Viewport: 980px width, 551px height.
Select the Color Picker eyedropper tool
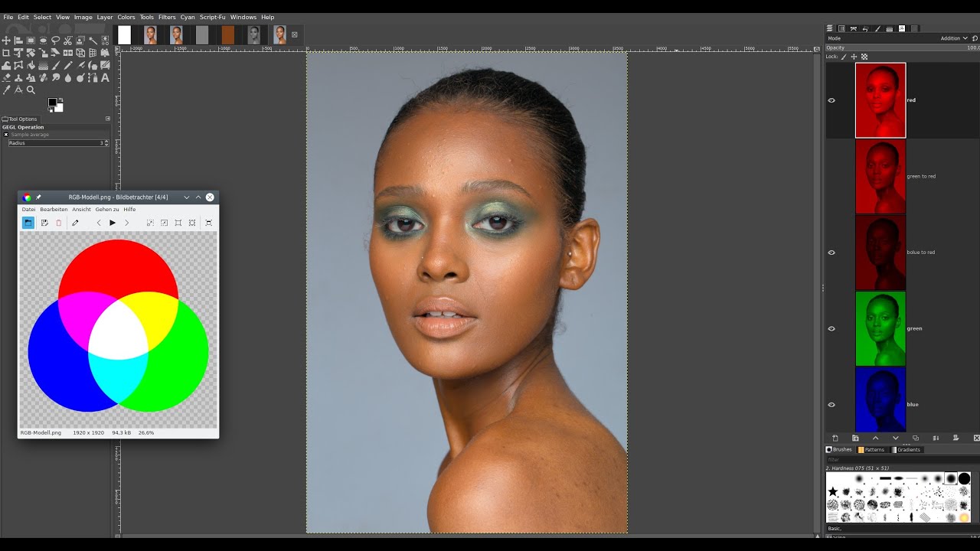[6, 90]
